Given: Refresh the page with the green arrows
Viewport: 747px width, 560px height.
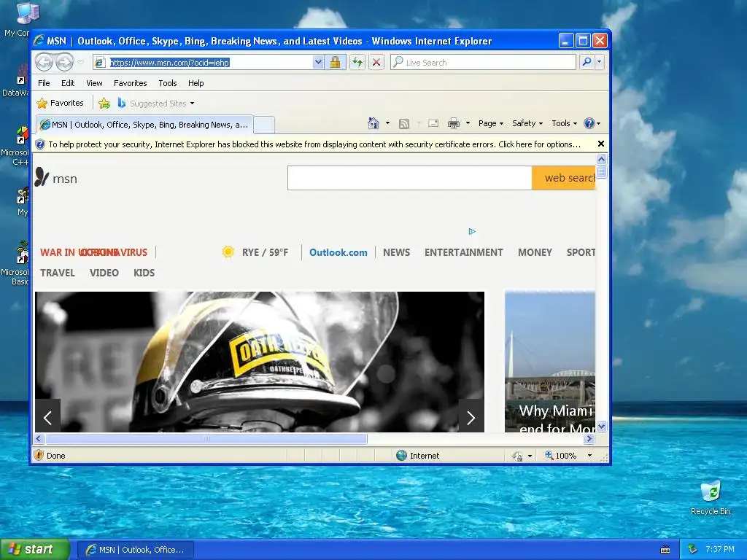Looking at the screenshot, I should coord(357,63).
